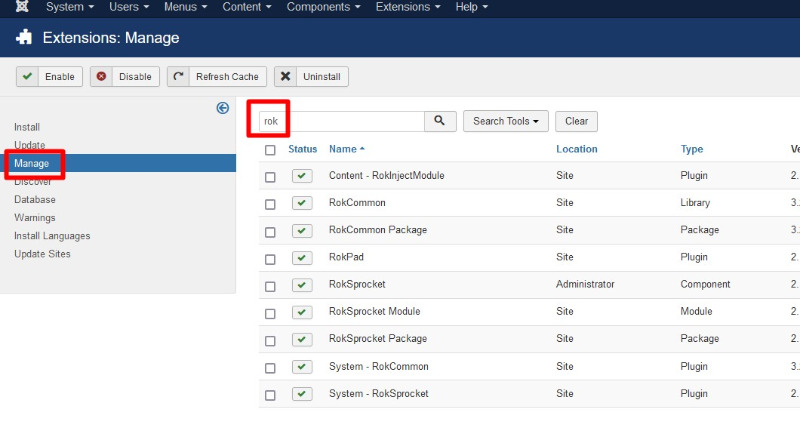The image size is (800, 427).
Task: Select checkbox for System - RokCommon
Action: click(270, 368)
